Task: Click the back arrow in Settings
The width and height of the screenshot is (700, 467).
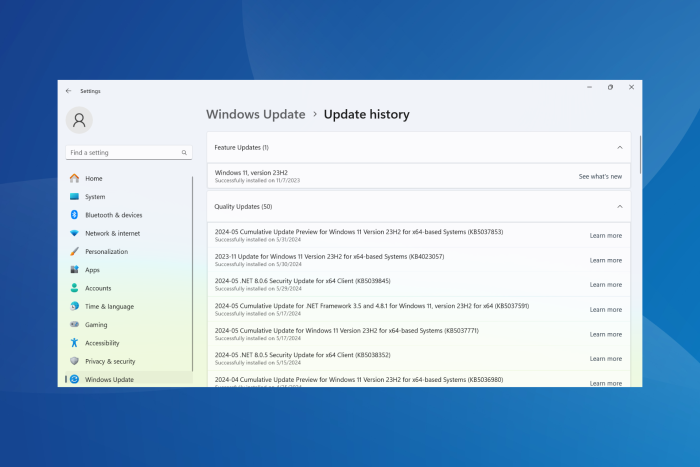Action: click(x=68, y=91)
